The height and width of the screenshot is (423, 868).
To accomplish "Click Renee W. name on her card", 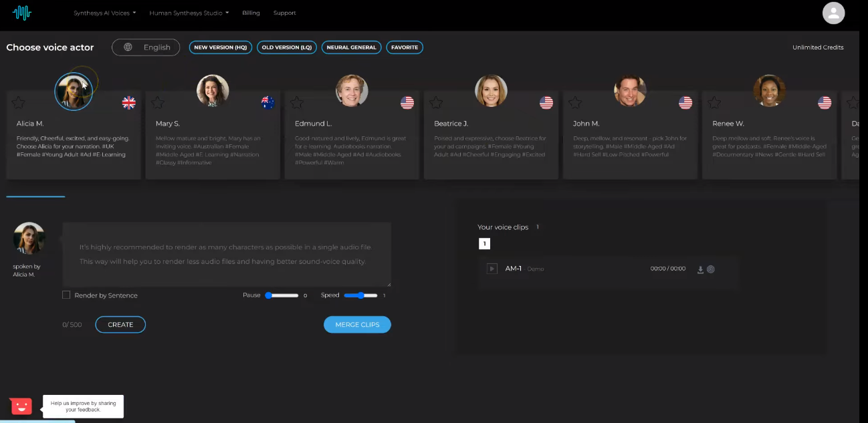I will 728,124.
